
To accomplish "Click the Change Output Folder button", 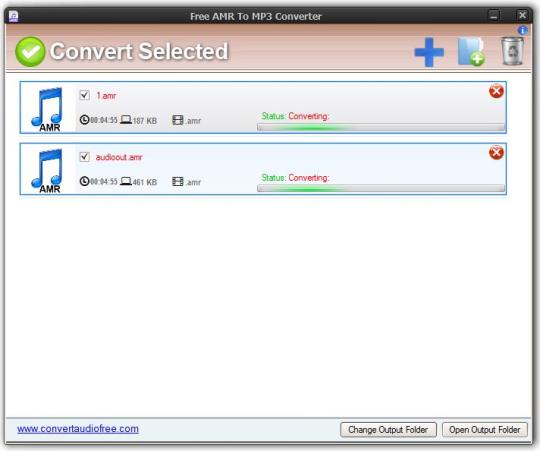I will [388, 430].
